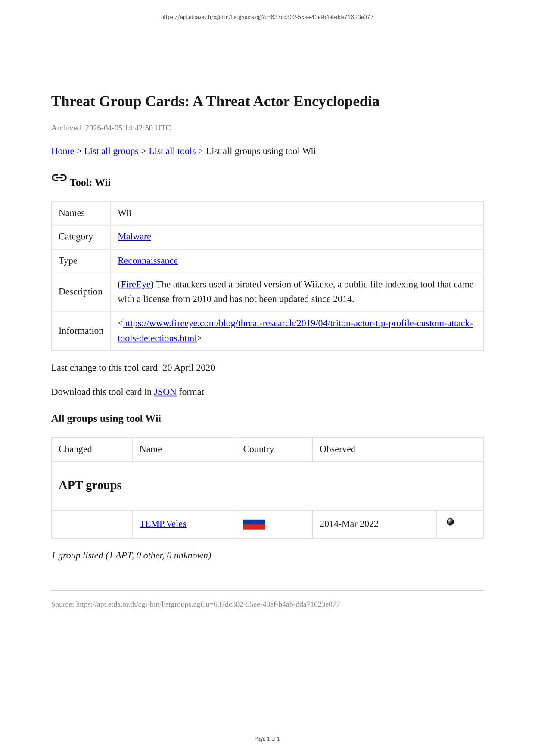Viewport: 535px width, 756px height.
Task: Click the APT groups section heading
Action: click(x=90, y=485)
